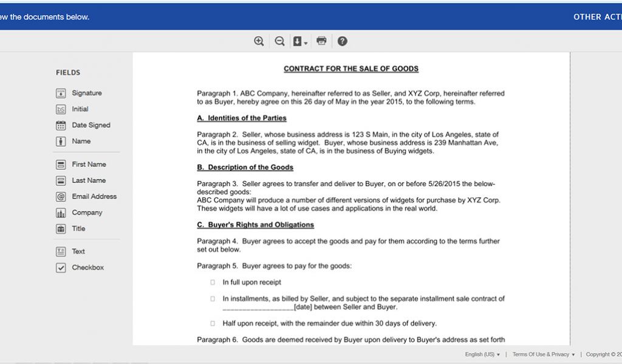The width and height of the screenshot is (622, 364).
Task: Select the Text field icon
Action: 61,252
